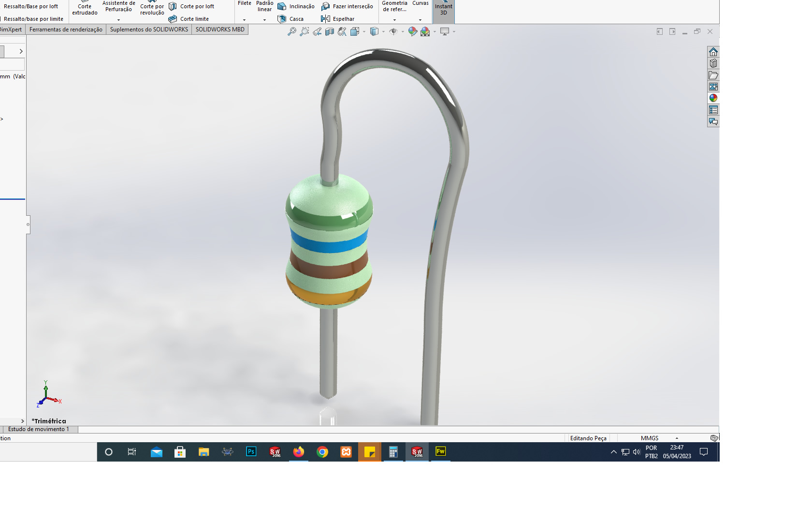Screen dimensions: 812x508
Task: Expand the left panel with the chevron arrow
Action: pyautogui.click(x=21, y=51)
